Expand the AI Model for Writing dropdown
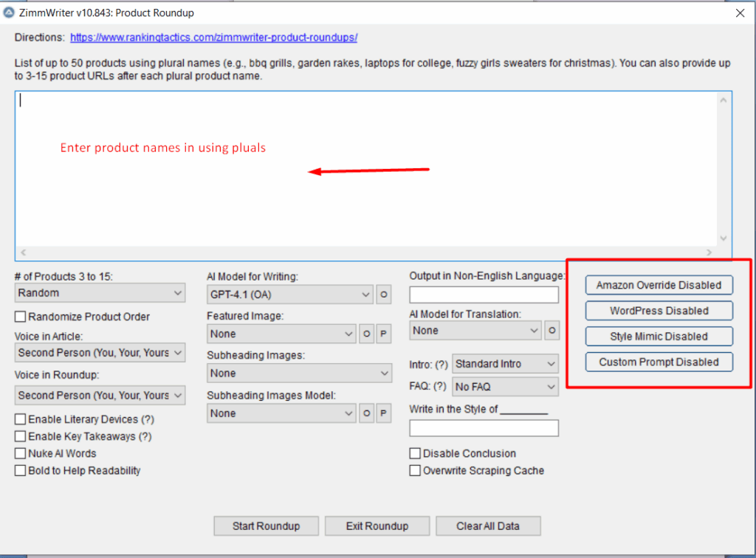Viewport: 756px width, 558px height. click(x=289, y=295)
